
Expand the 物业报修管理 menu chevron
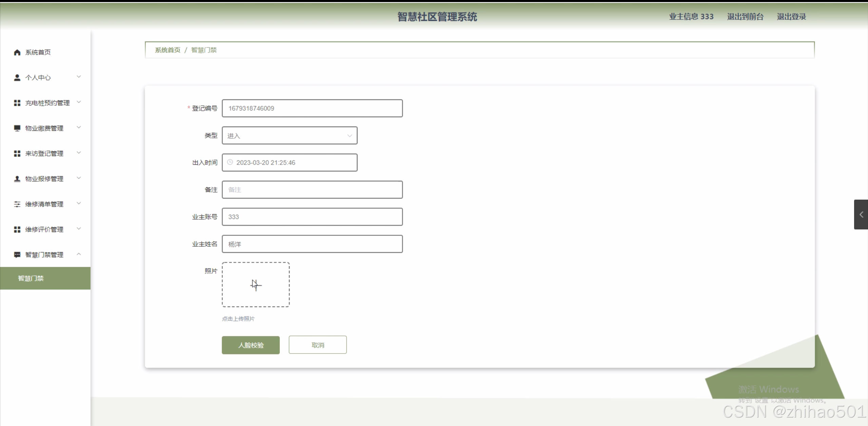click(x=79, y=178)
